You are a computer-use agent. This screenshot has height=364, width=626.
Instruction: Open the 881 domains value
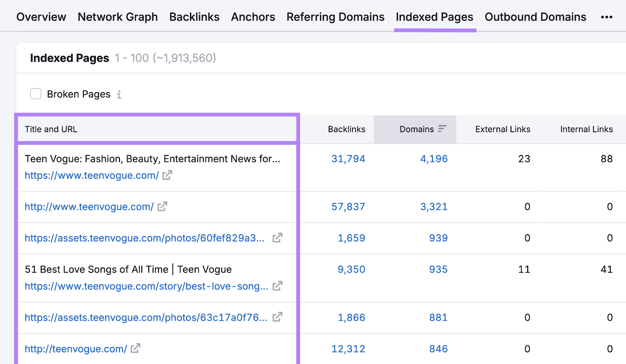coord(438,317)
